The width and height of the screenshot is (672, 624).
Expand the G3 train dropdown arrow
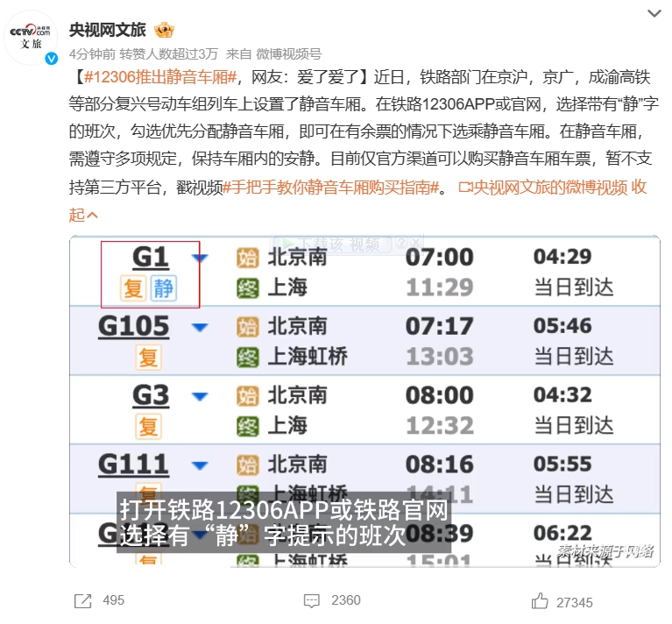coord(200,396)
